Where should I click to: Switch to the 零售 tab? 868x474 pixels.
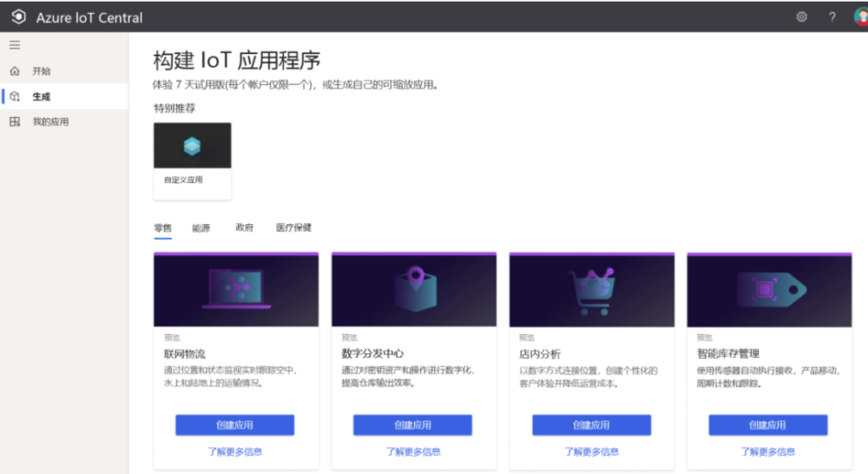point(163,227)
